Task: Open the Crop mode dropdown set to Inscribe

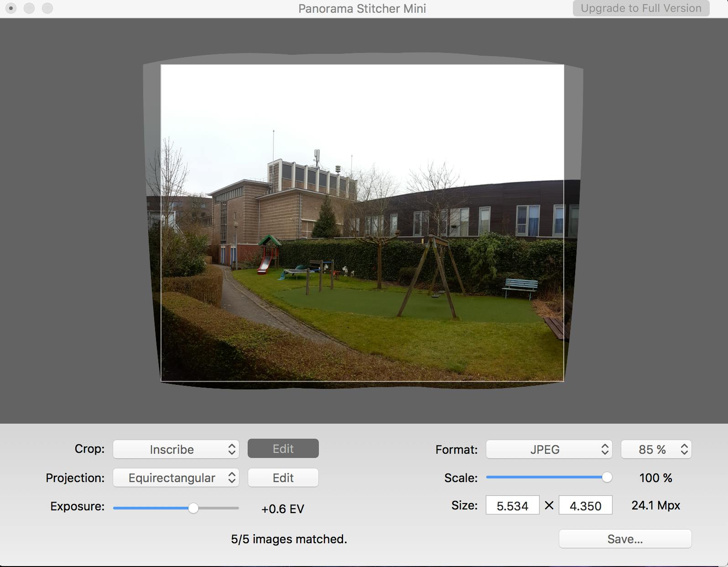Action: 176,449
